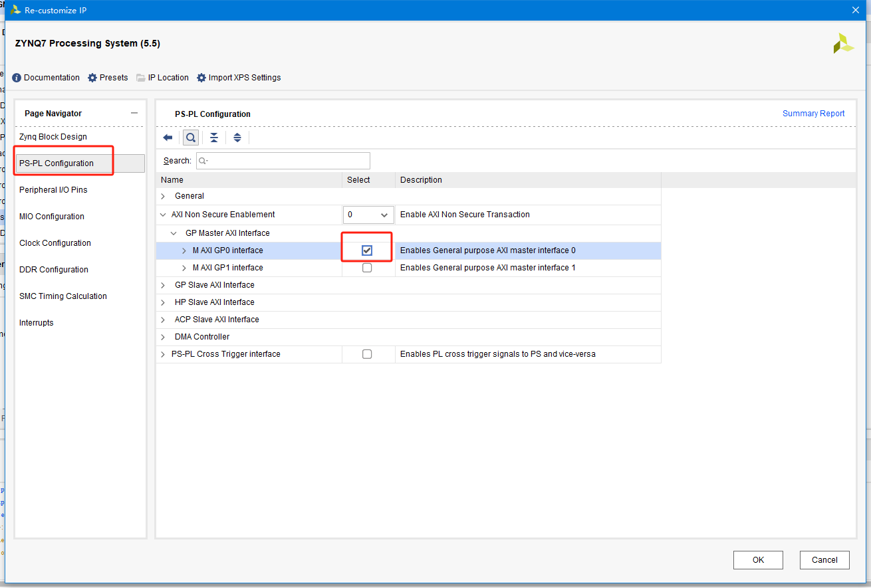871x588 pixels.
Task: Click the 'ZYNQ7 Processing System (5.5)' title
Action: click(x=87, y=44)
